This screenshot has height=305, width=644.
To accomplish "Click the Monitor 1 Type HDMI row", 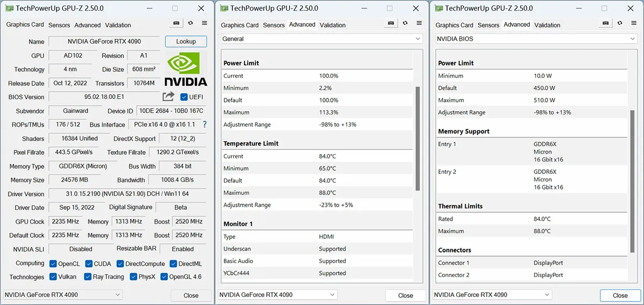I will point(318,237).
